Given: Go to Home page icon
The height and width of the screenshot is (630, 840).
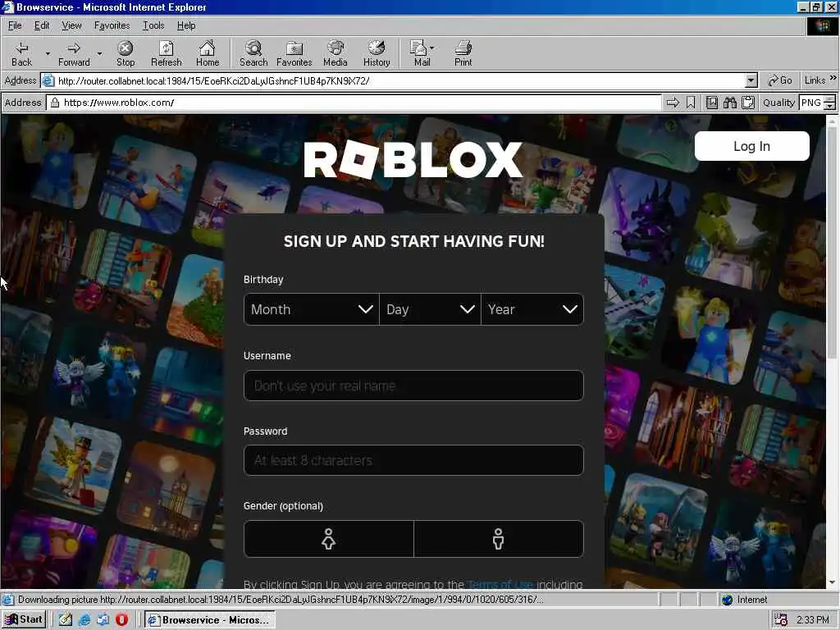Looking at the screenshot, I should tap(208, 48).
